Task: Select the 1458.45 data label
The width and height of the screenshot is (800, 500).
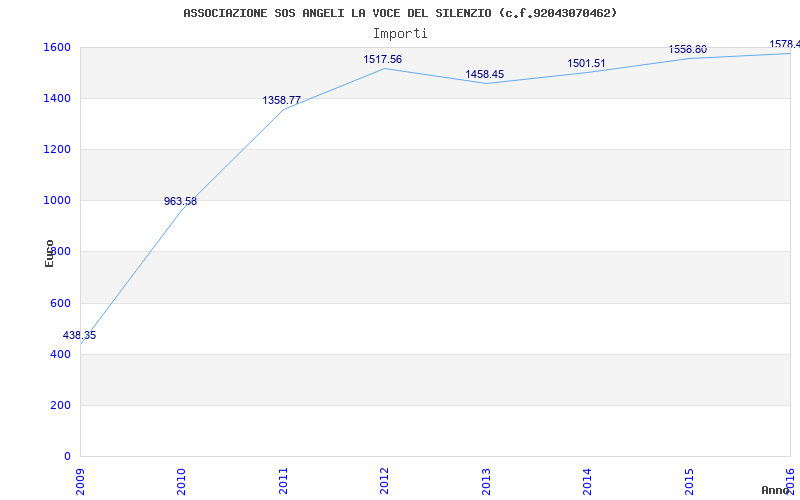Action: pyautogui.click(x=485, y=74)
